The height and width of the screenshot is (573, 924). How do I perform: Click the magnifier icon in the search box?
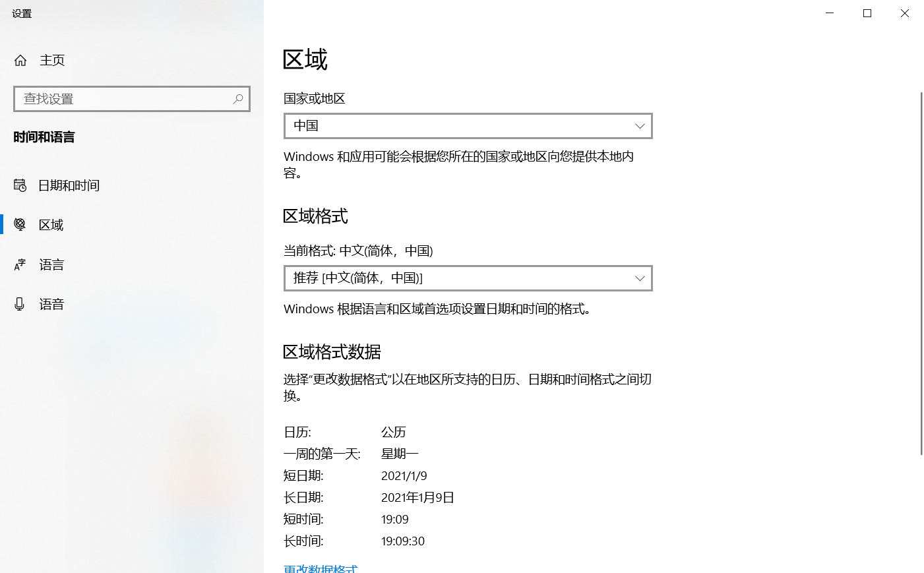click(238, 99)
